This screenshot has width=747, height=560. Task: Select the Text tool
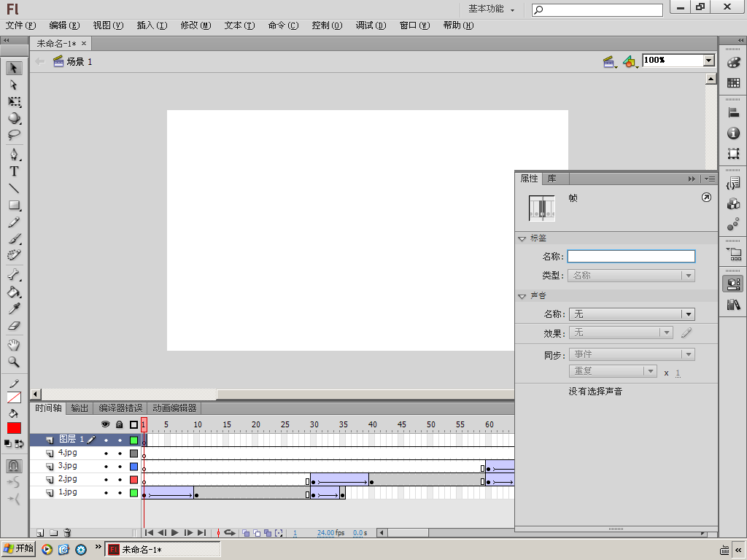[x=14, y=171]
